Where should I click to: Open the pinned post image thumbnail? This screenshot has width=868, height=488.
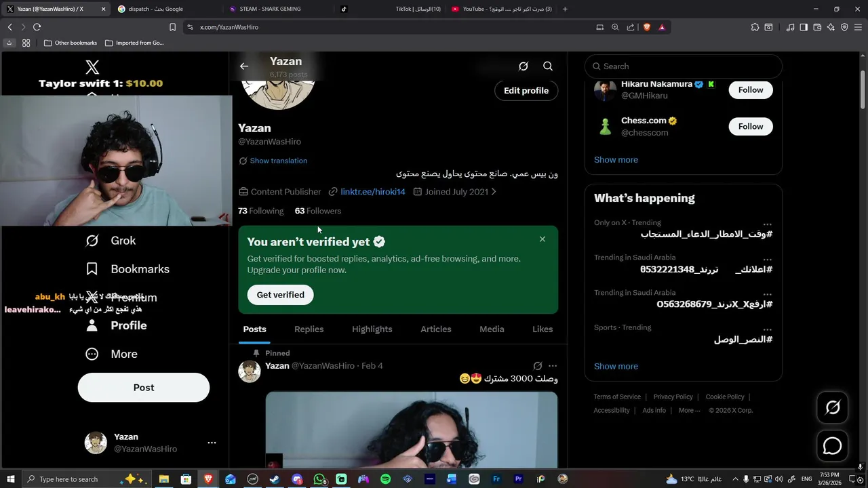coord(412,430)
